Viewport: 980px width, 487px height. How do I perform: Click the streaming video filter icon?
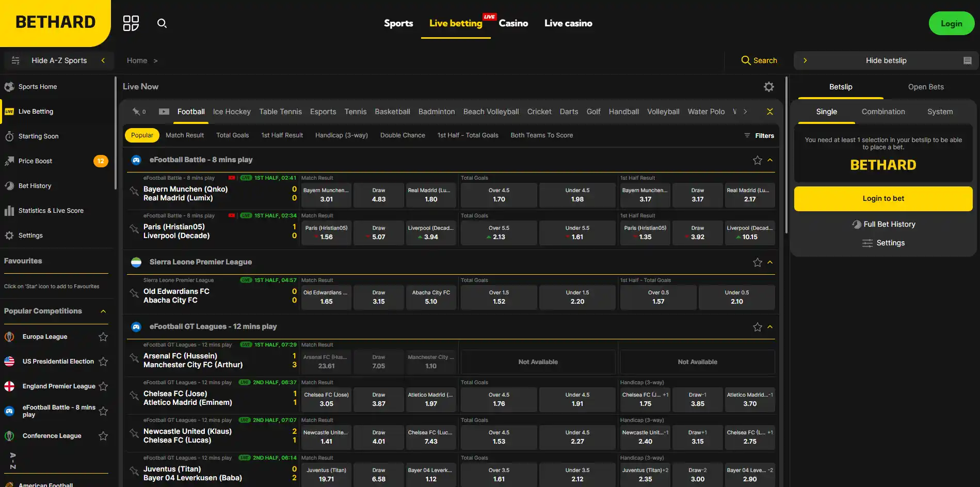[x=164, y=112]
